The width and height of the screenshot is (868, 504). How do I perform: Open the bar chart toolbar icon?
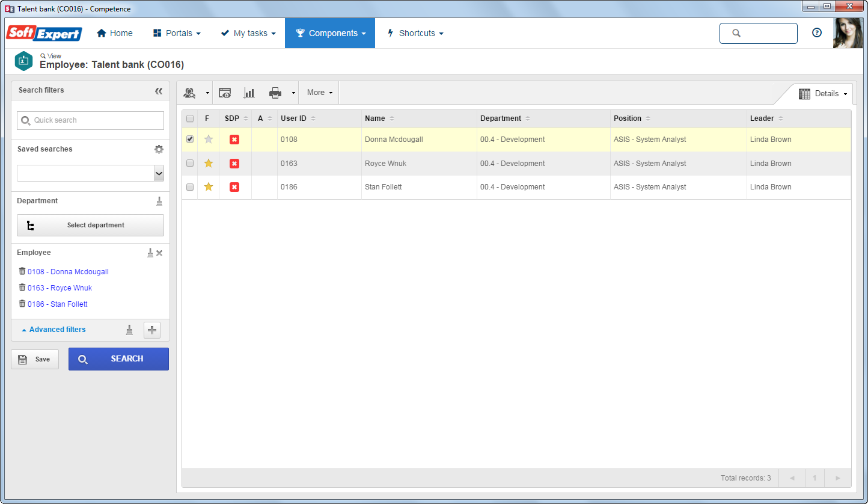[249, 93]
